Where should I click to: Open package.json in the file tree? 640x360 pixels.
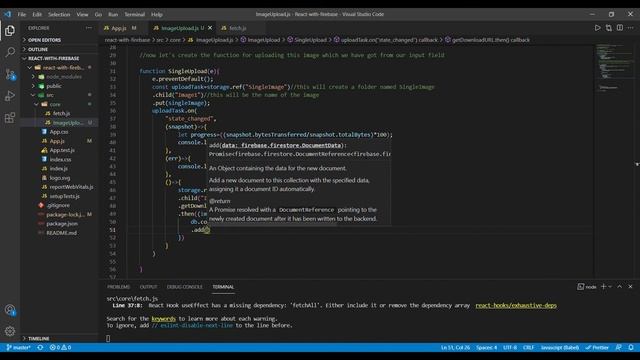click(x=60, y=224)
